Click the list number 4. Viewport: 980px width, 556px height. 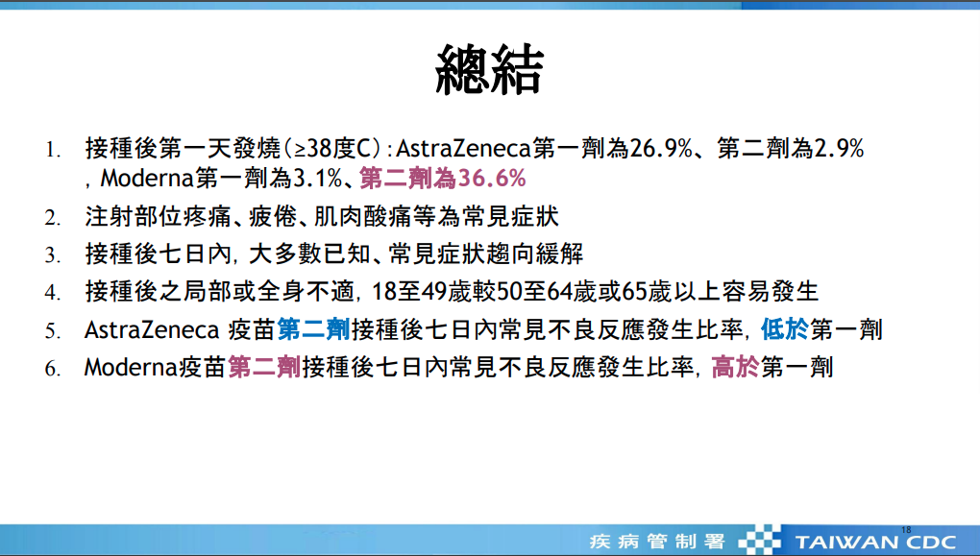tap(53, 293)
